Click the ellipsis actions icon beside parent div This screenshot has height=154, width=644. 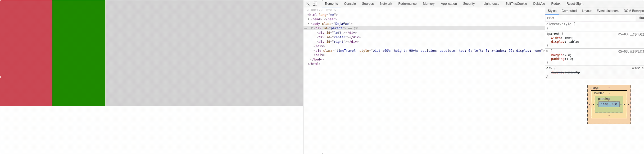[305, 28]
